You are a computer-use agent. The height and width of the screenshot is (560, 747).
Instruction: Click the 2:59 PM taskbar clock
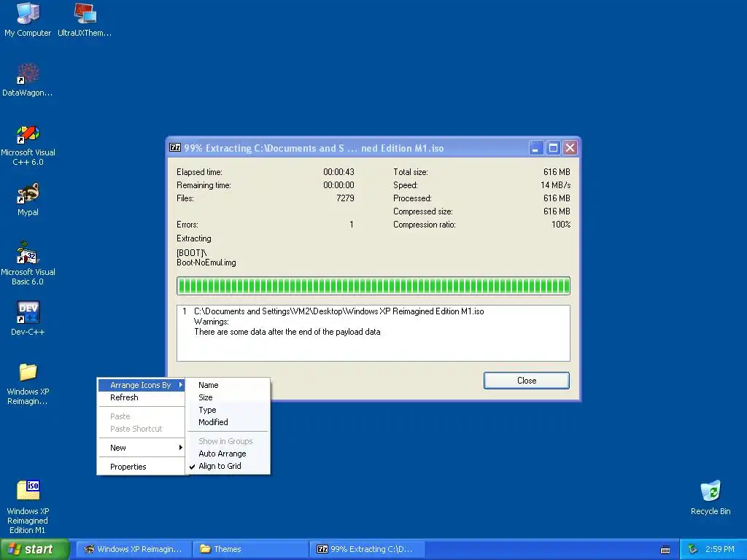pyautogui.click(x=720, y=549)
